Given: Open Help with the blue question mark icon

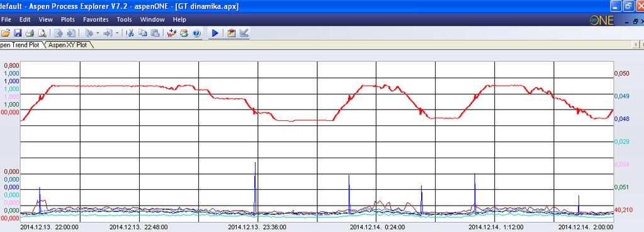Looking at the screenshot, I should (196, 33).
